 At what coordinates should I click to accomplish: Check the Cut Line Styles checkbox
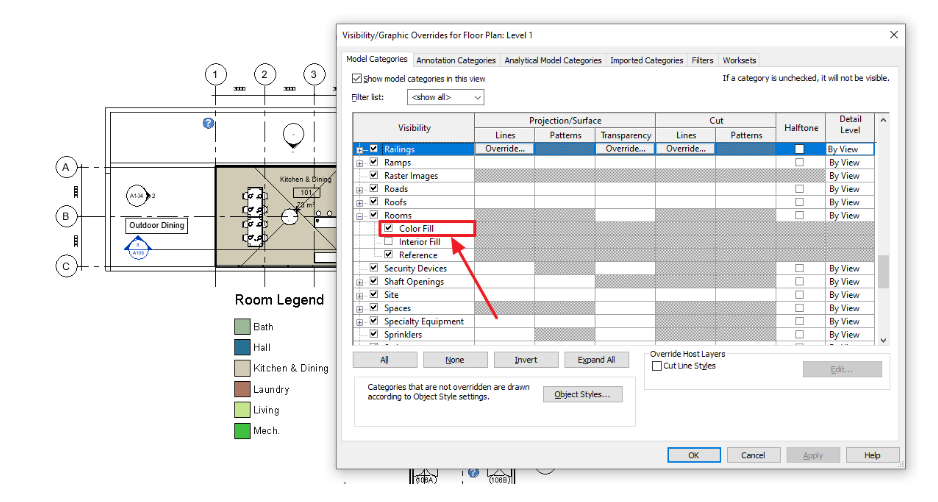(x=657, y=366)
